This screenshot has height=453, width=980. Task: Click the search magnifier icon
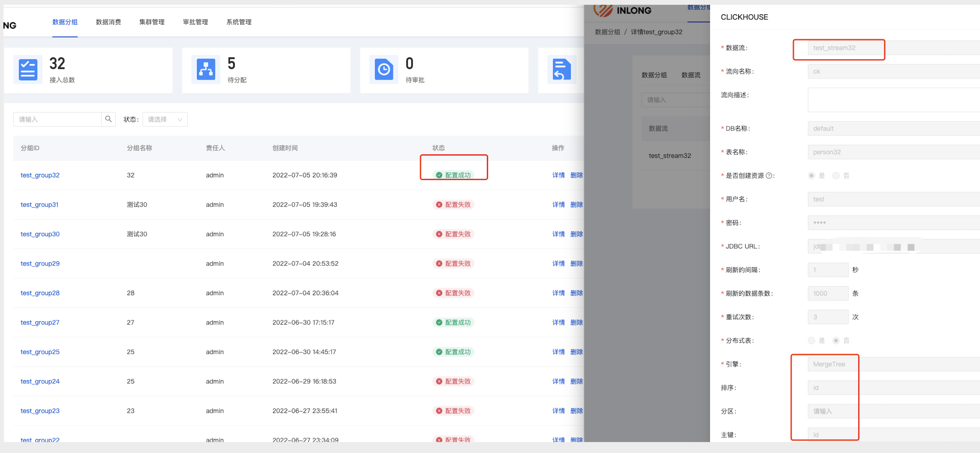109,119
